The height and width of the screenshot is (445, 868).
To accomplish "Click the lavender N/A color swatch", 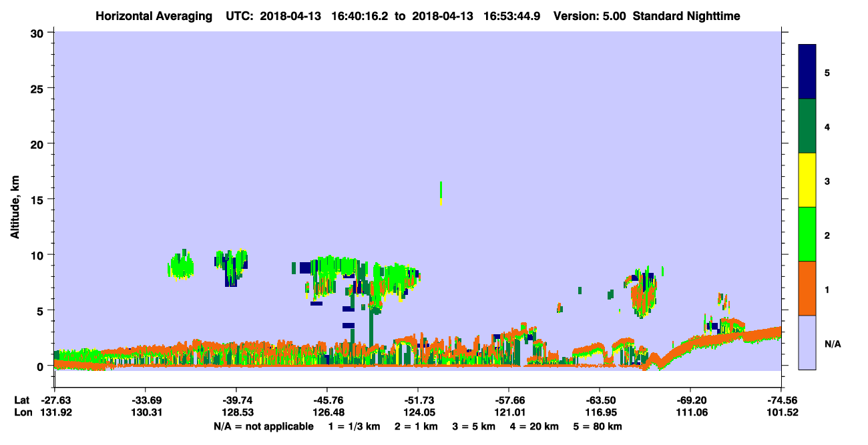I will pyautogui.click(x=807, y=342).
